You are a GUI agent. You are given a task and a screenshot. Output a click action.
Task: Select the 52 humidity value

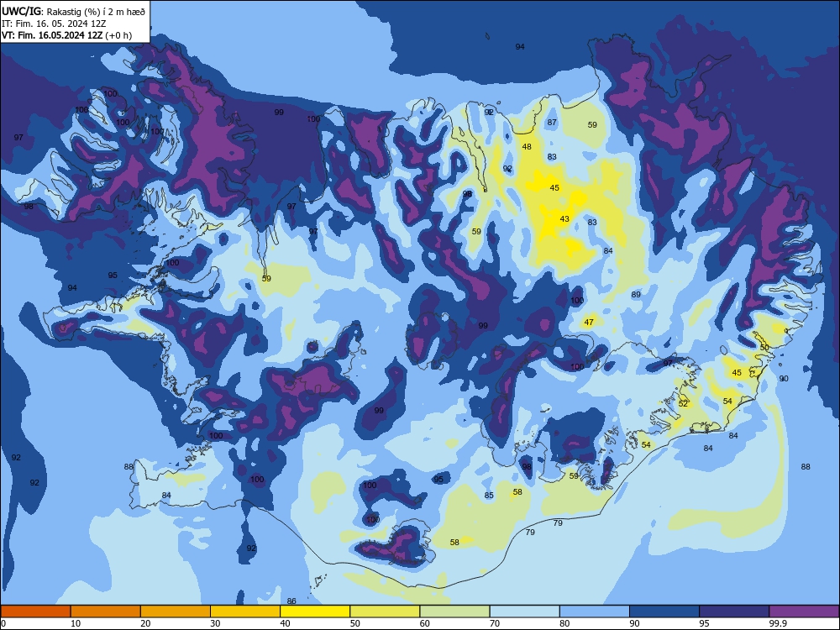682,403
